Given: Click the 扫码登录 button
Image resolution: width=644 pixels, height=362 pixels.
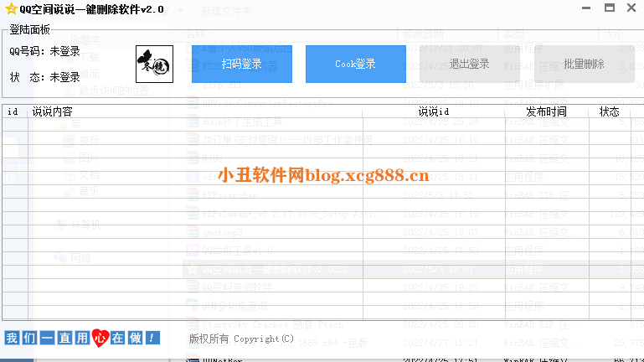Looking at the screenshot, I should click(242, 64).
